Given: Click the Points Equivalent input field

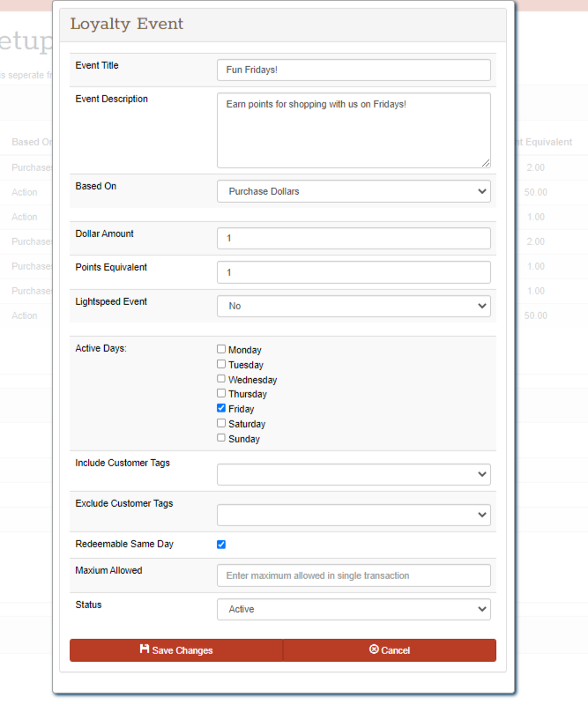Looking at the screenshot, I should [x=354, y=272].
